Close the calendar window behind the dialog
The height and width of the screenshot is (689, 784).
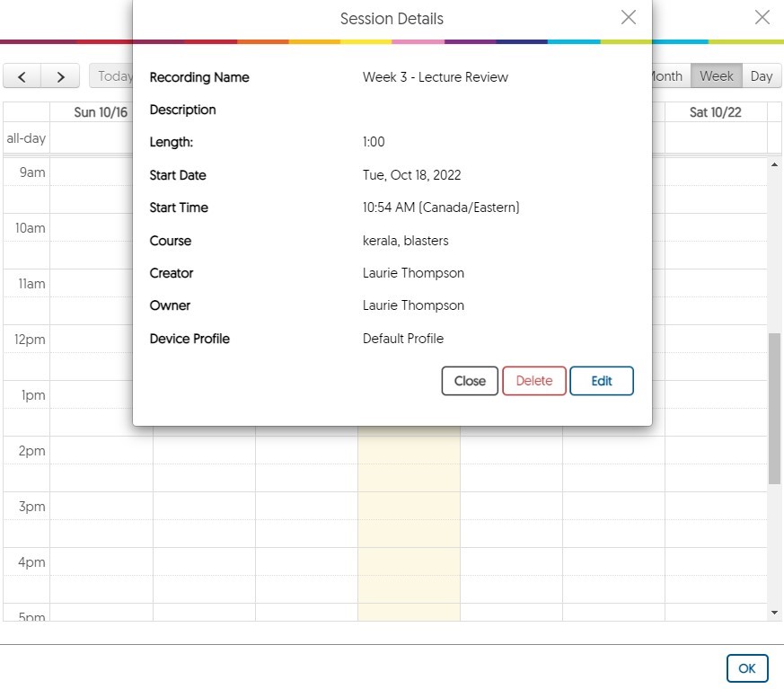tap(762, 17)
